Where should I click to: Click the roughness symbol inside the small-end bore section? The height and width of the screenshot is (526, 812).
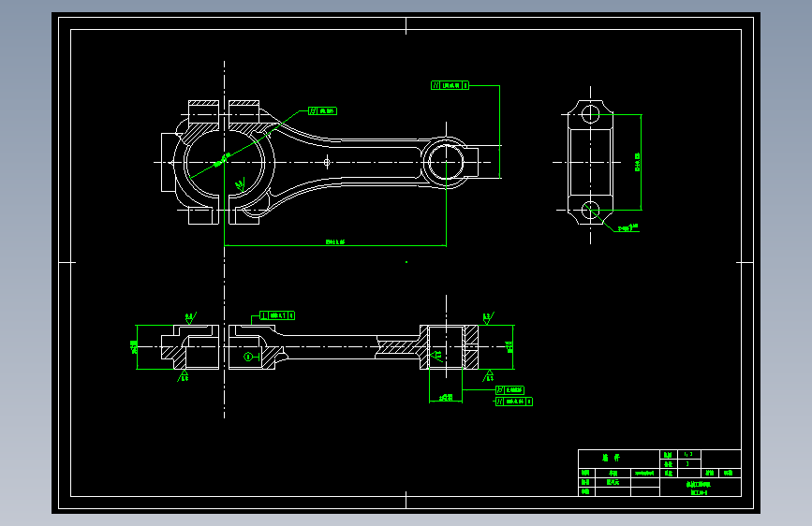436,355
